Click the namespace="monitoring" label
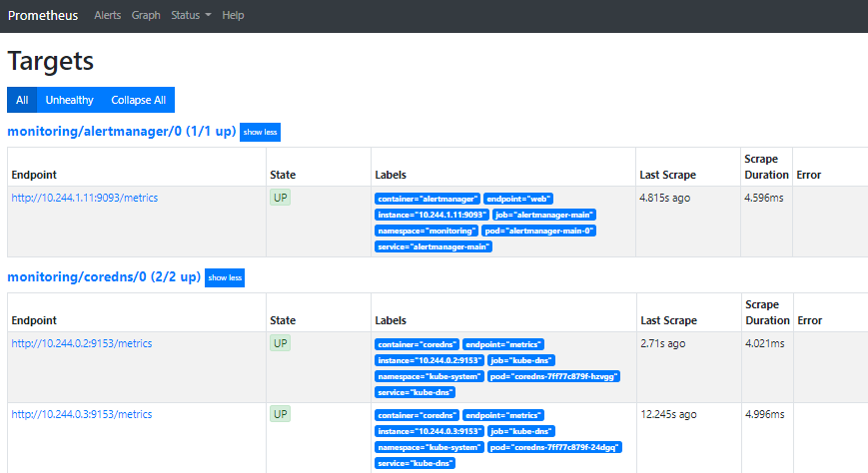Screen dimensions: 868x473 click(426, 231)
